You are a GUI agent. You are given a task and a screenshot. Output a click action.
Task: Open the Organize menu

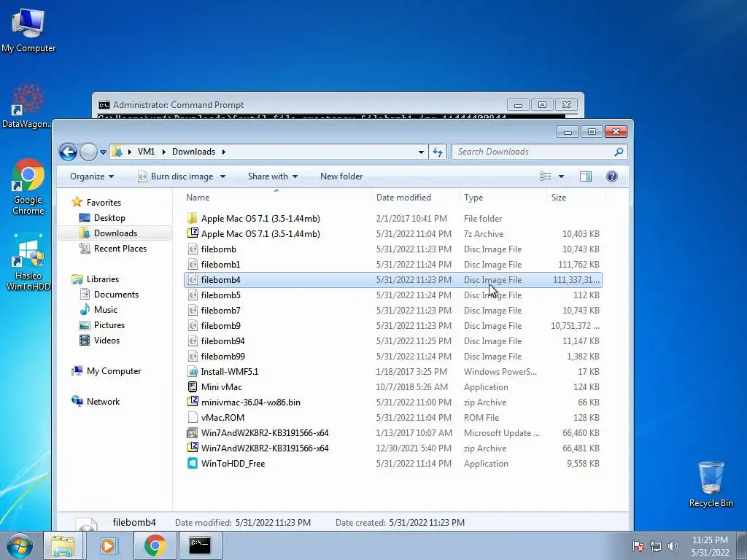(92, 176)
